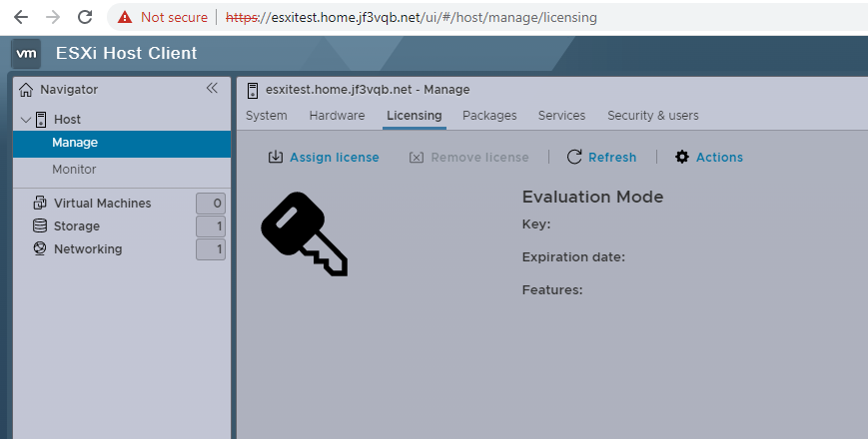This screenshot has width=868, height=439.
Task: Switch to the Hardware tab
Action: (x=338, y=116)
